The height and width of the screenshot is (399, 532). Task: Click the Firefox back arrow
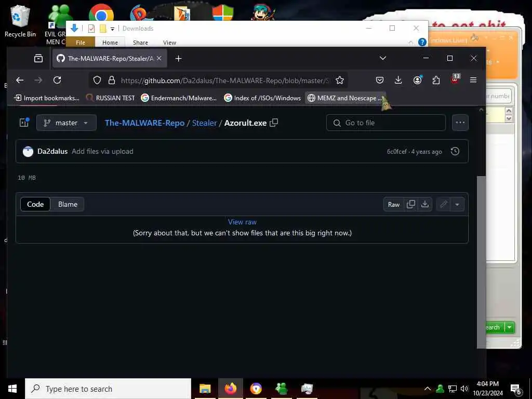(20, 81)
